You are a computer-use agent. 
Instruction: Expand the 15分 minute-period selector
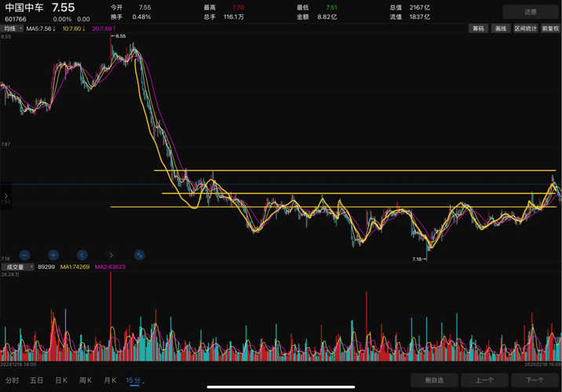point(135,380)
